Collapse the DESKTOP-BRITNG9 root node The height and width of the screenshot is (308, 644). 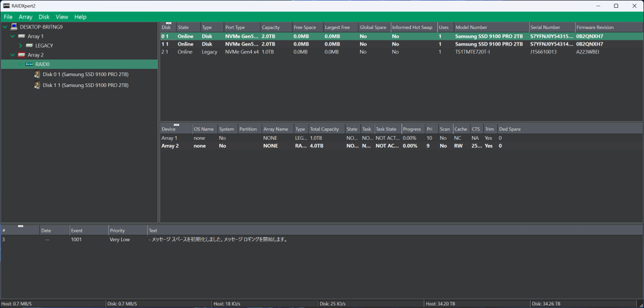(5, 27)
